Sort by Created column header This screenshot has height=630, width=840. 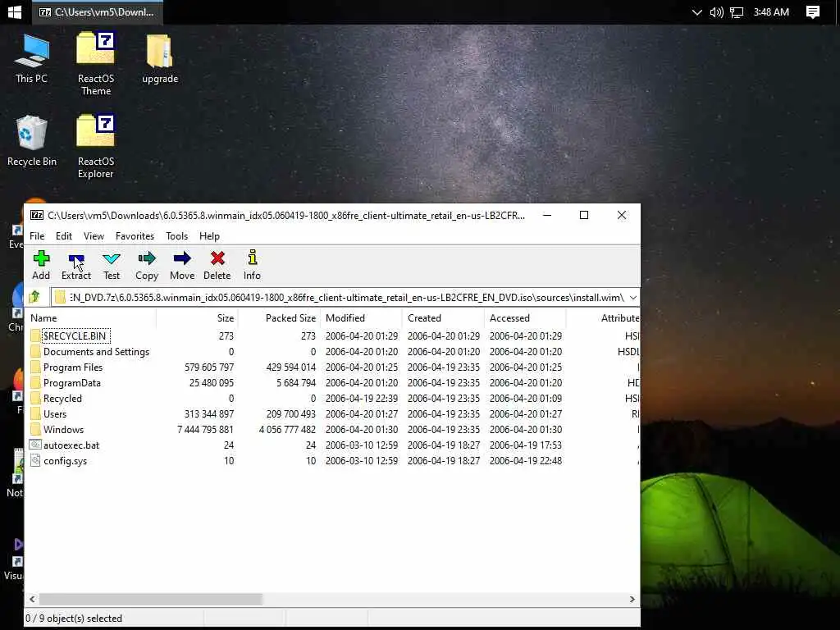coord(443,318)
